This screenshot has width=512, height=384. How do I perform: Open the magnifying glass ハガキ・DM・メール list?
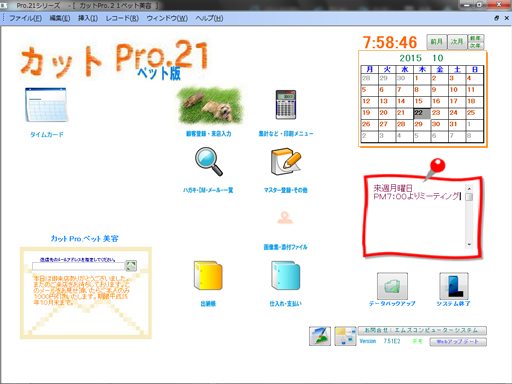pos(209,161)
